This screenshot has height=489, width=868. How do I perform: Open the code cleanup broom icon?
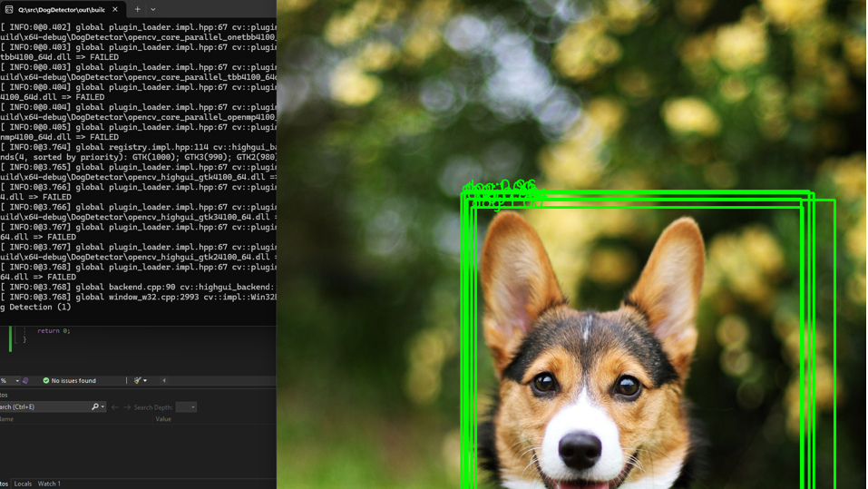137,381
